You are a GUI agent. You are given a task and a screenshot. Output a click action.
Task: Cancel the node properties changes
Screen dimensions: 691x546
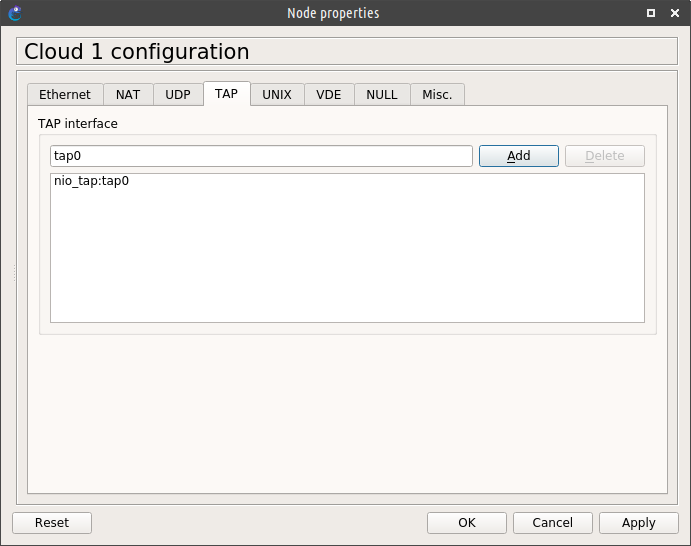[552, 523]
